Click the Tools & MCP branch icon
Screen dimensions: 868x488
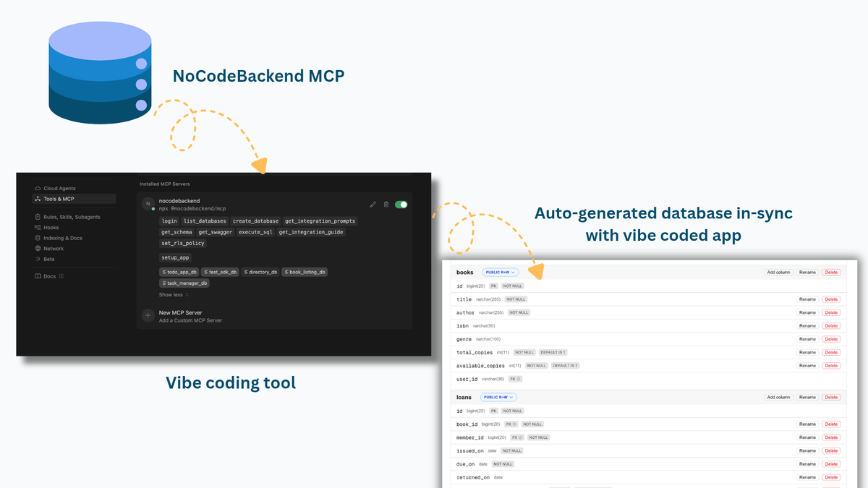tap(38, 198)
